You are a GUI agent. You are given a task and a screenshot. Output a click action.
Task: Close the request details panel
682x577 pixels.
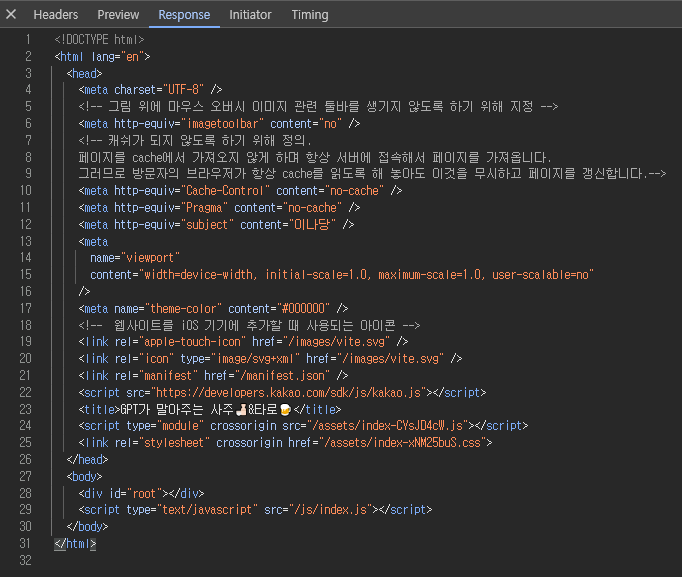(11, 14)
